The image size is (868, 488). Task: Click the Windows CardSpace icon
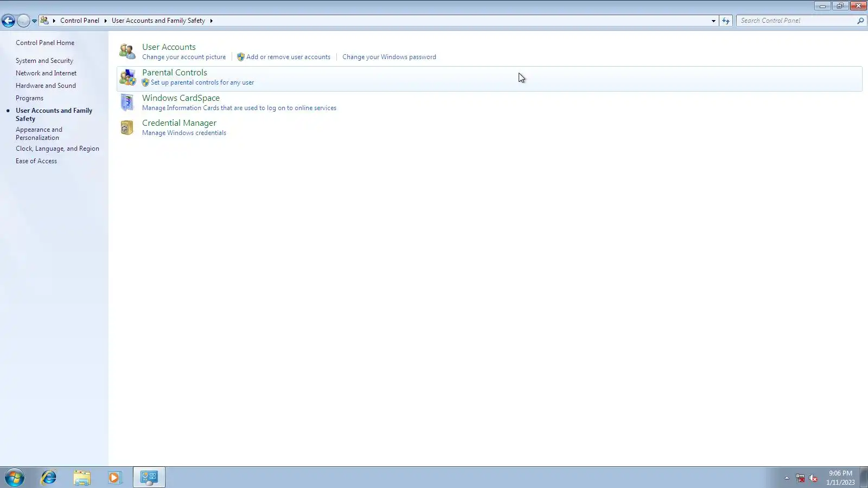[x=127, y=102]
